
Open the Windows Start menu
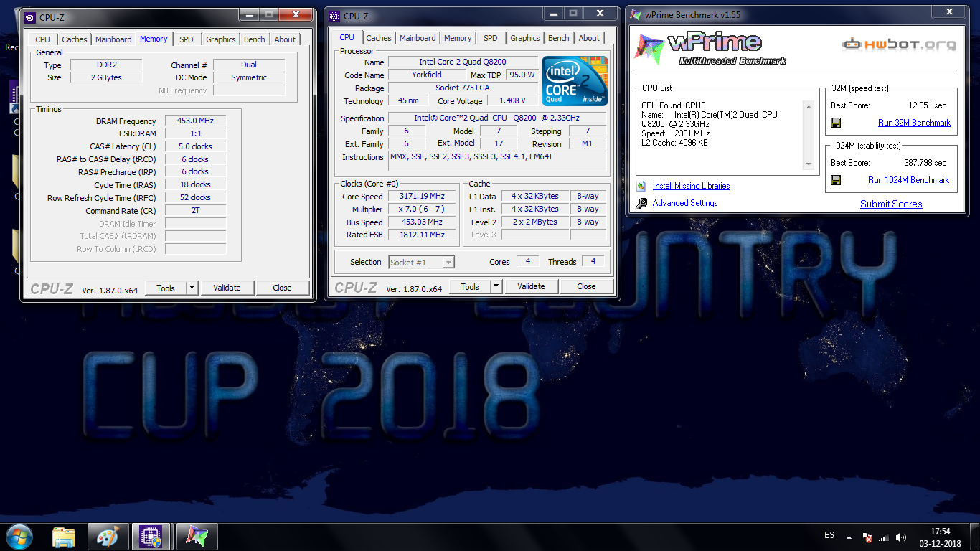point(19,537)
